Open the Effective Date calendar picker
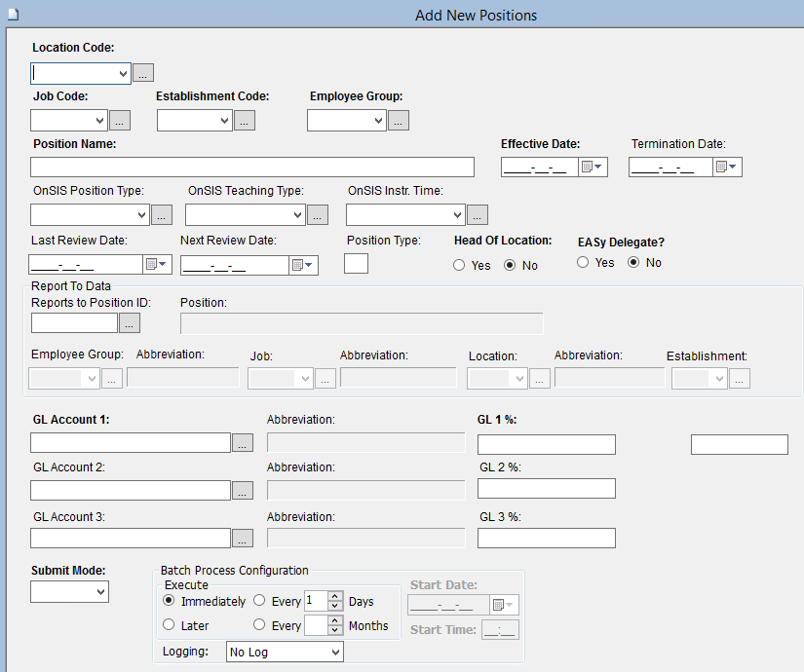Image resolution: width=804 pixels, height=672 pixels. [593, 168]
